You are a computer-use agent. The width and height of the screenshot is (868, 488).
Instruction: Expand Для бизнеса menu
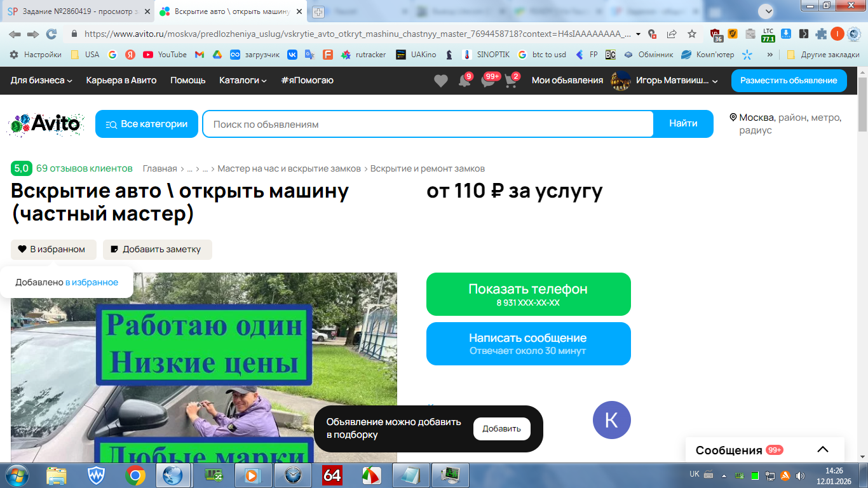(41, 81)
